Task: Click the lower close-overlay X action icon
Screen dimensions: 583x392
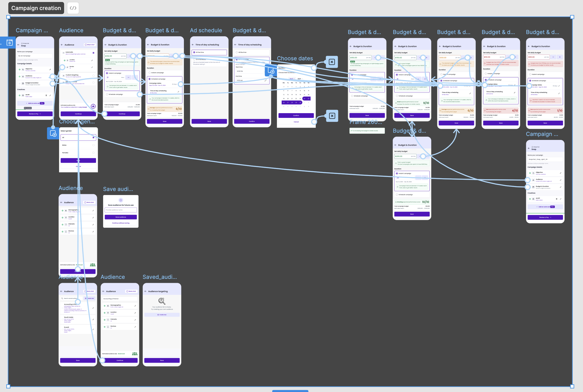Action: click(x=332, y=116)
